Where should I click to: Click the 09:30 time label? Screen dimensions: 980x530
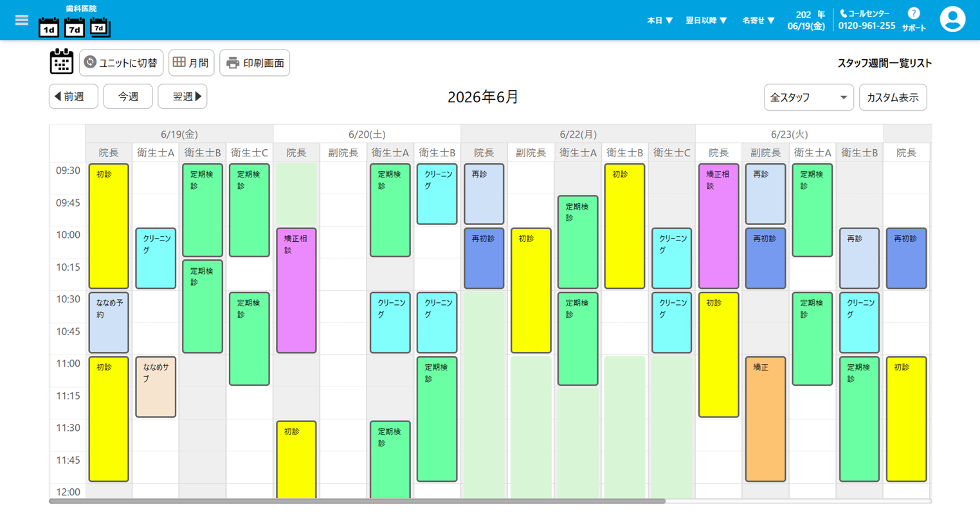pos(68,170)
